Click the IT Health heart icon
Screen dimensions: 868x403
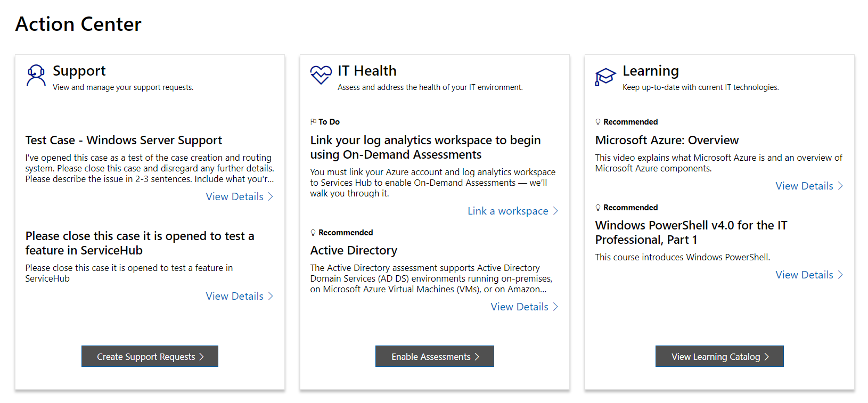(321, 75)
